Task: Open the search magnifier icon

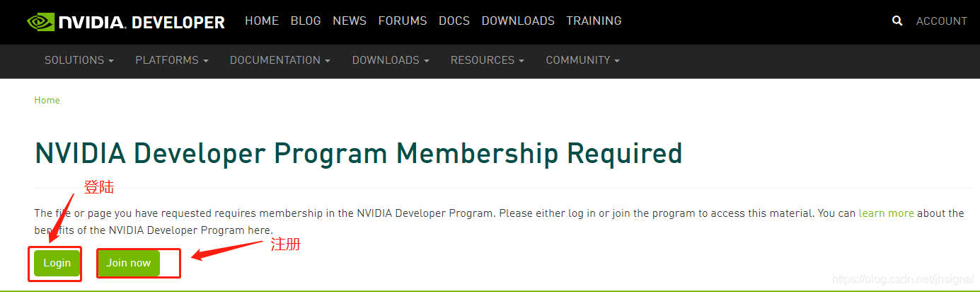Action: [897, 21]
